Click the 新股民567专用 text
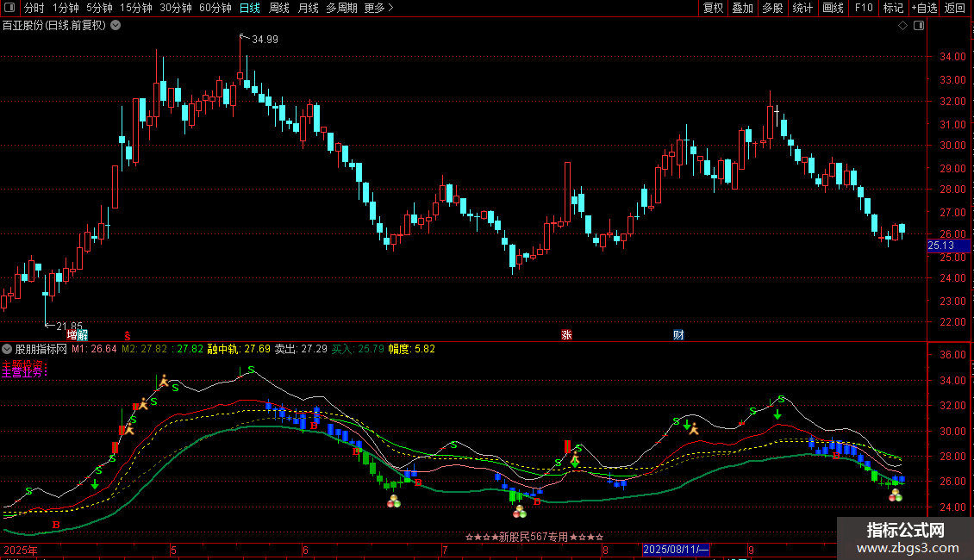The width and height of the screenshot is (974, 560). point(534,537)
